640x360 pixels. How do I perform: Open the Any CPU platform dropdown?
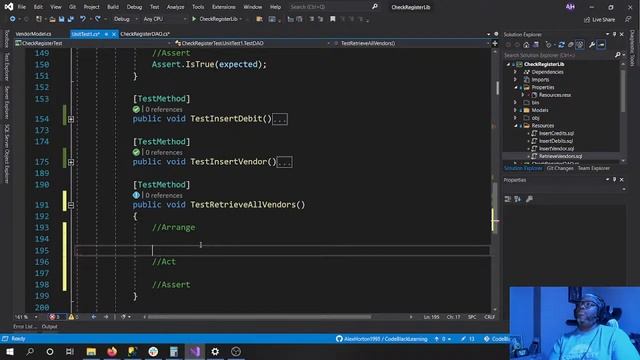click(x=164, y=19)
